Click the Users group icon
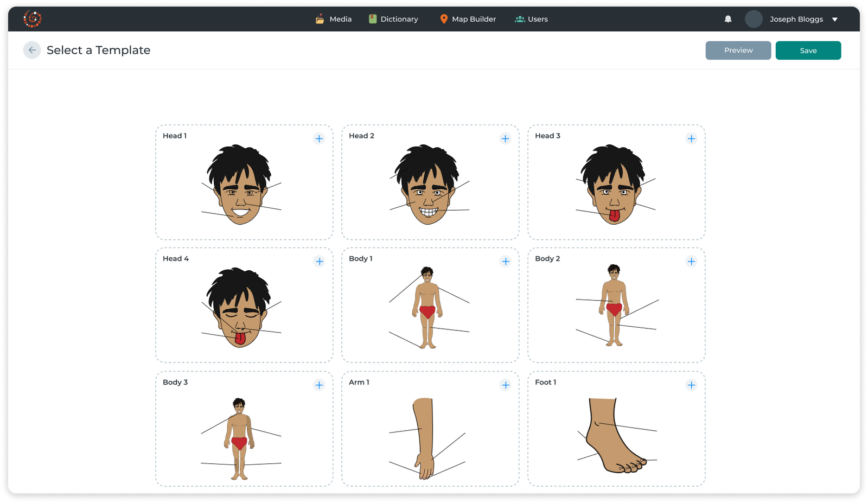This screenshot has width=868, height=503. tap(519, 18)
